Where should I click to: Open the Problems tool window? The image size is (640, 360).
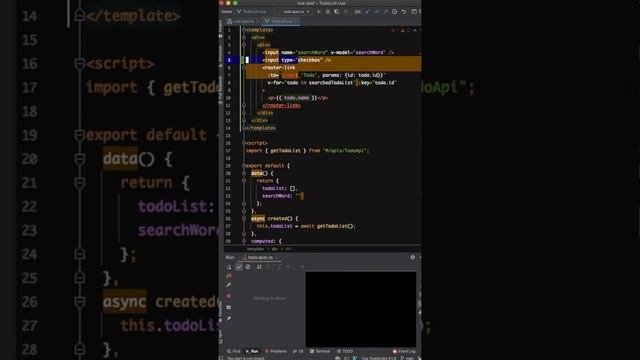click(x=276, y=351)
